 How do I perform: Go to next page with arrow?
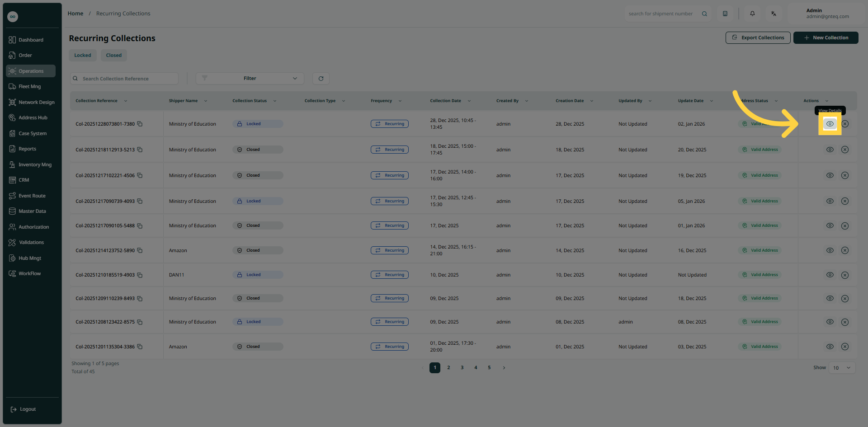click(504, 368)
